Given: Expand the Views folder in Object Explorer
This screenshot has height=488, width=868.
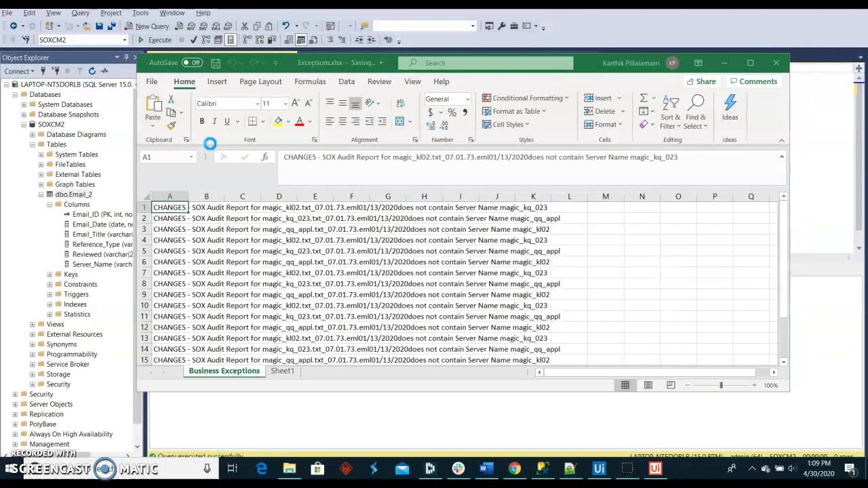Looking at the screenshot, I should tap(32, 324).
